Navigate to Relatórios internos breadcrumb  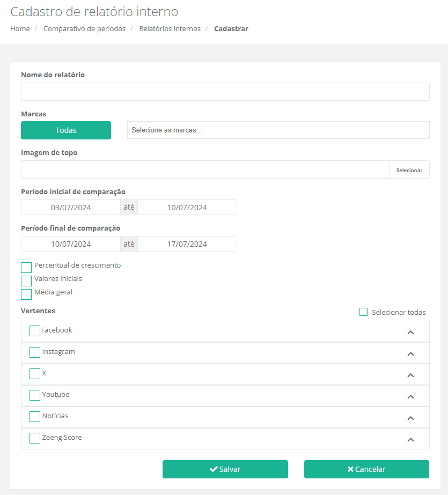pos(170,29)
